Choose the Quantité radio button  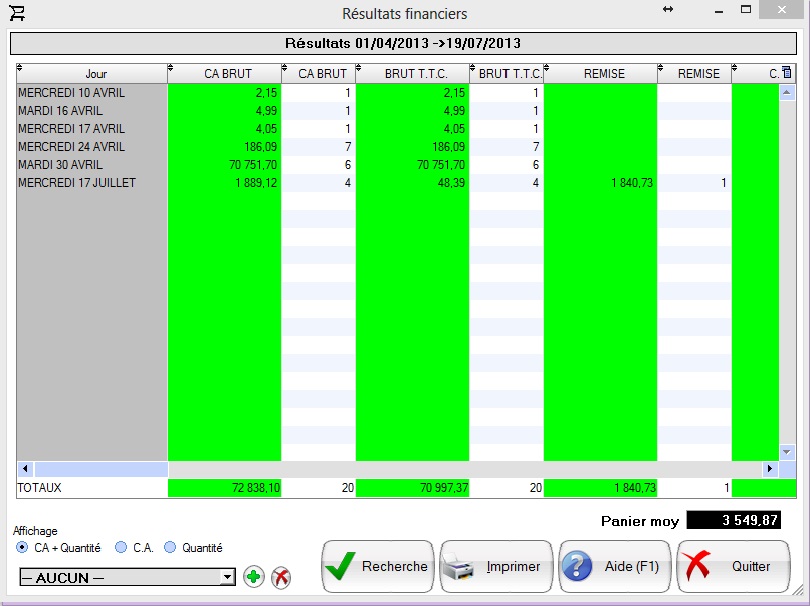pyautogui.click(x=170, y=548)
